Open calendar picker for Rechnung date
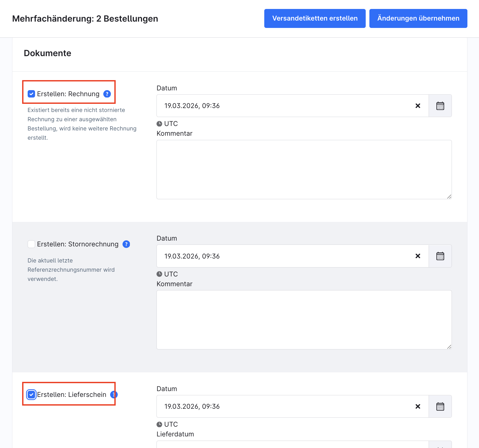479x448 pixels. (440, 106)
